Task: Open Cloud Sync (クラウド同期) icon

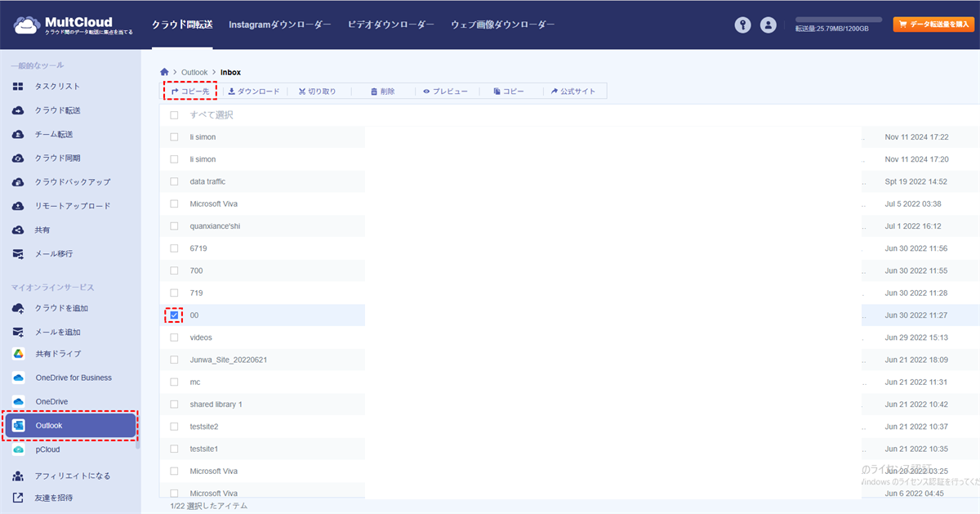Action: click(x=18, y=158)
